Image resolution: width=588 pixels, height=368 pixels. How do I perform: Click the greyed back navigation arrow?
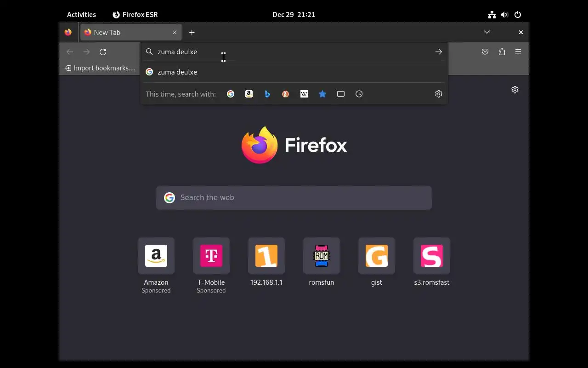click(70, 52)
